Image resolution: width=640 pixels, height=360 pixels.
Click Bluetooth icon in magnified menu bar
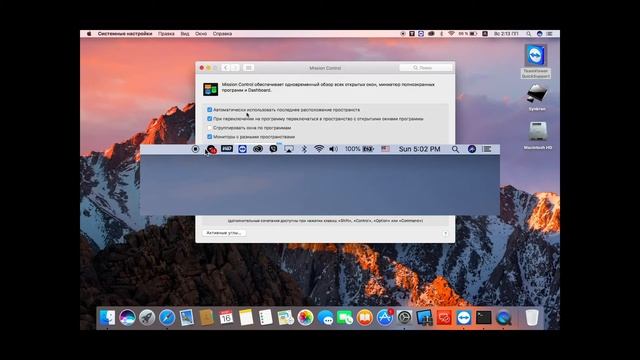[x=304, y=149]
